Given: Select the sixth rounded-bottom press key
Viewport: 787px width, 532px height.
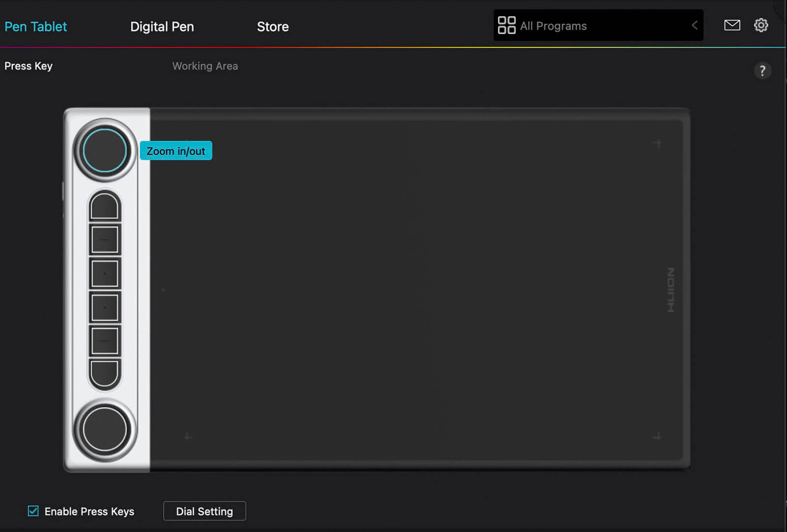Looking at the screenshot, I should click(105, 373).
